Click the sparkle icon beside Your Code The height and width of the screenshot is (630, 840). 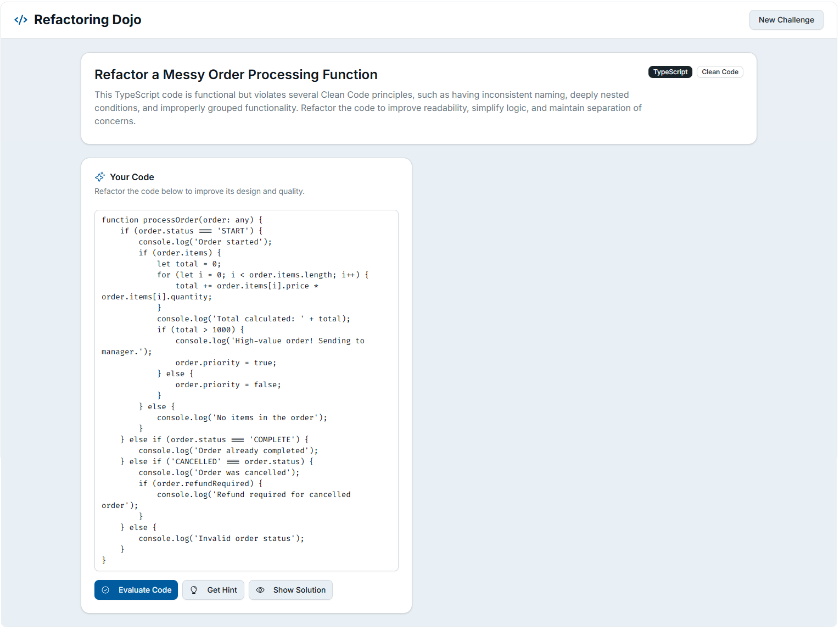point(100,177)
